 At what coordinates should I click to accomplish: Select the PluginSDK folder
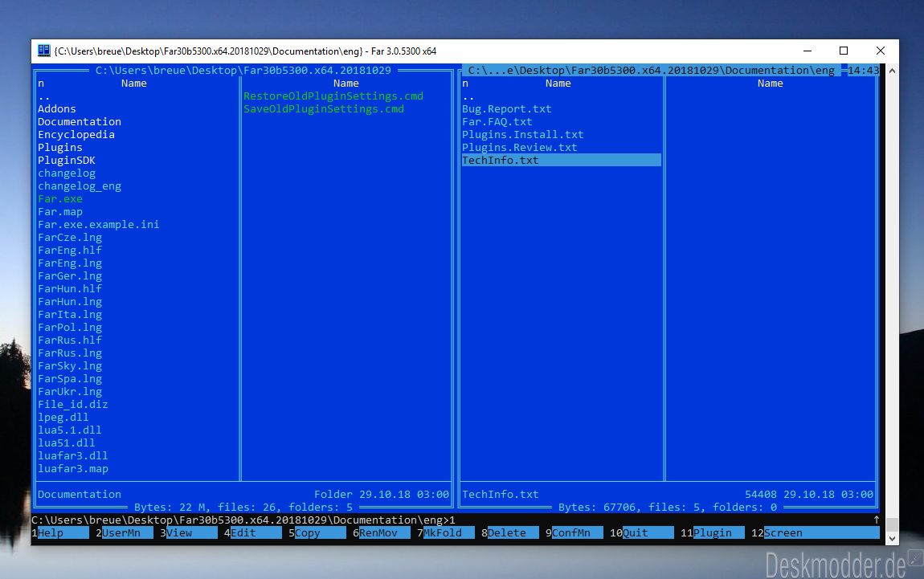(x=67, y=161)
